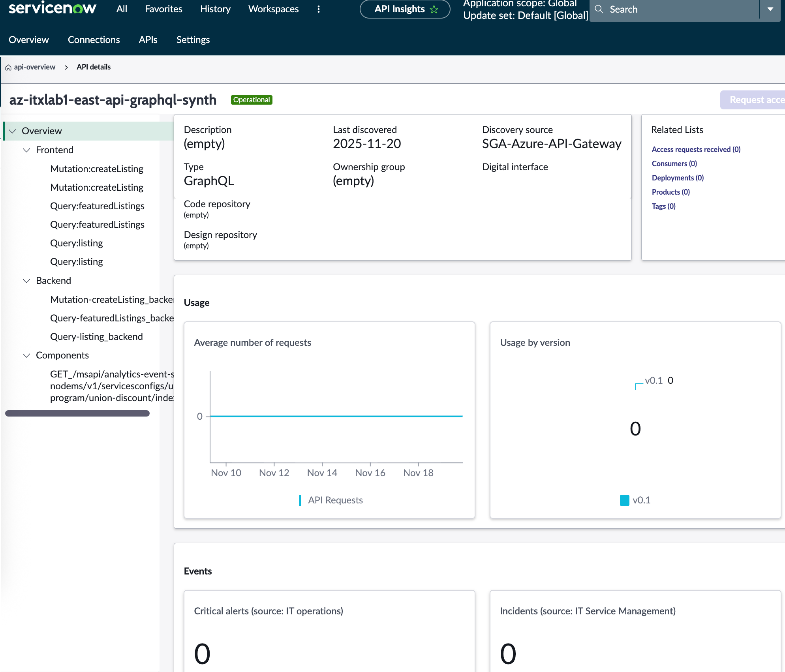Image resolution: width=785 pixels, height=672 pixels.
Task: Collapse the Overview tree node chevron
Action: pyautogui.click(x=13, y=131)
